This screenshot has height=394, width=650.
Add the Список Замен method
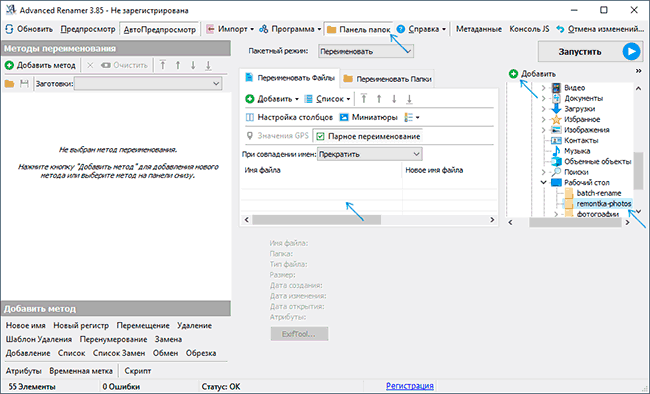[x=119, y=353]
